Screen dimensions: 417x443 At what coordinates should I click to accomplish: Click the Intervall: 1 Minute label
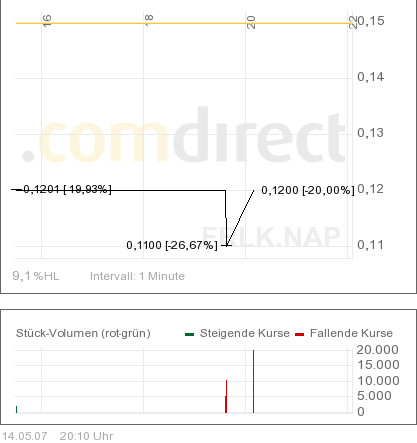[x=137, y=276]
